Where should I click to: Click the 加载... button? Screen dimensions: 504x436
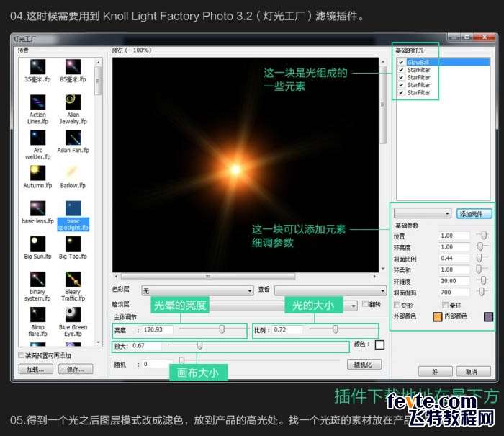(35, 370)
